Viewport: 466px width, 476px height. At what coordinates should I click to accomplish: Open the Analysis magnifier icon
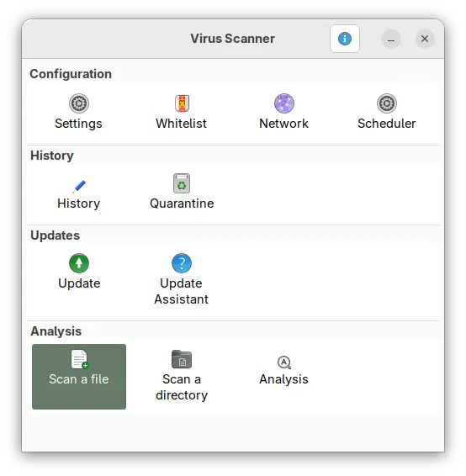[284, 362]
